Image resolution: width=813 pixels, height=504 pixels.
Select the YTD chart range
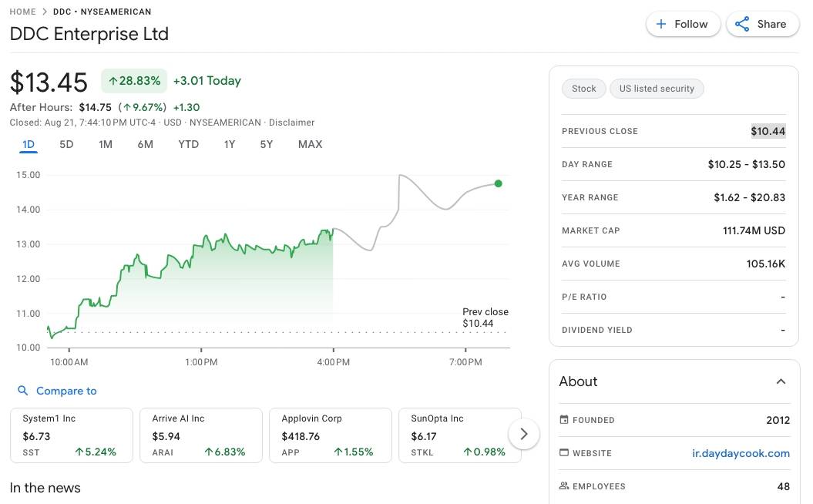tap(188, 145)
